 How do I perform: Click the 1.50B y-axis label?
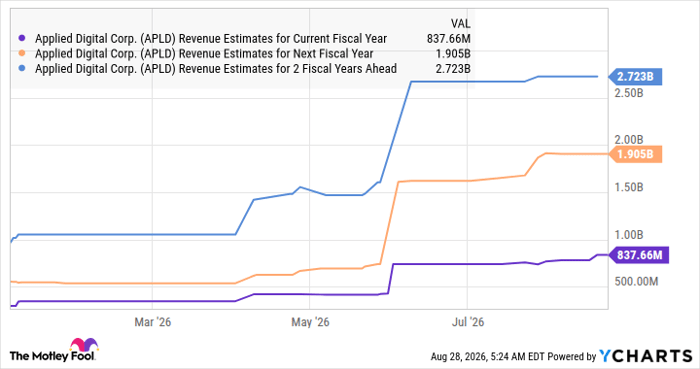pos(629,187)
